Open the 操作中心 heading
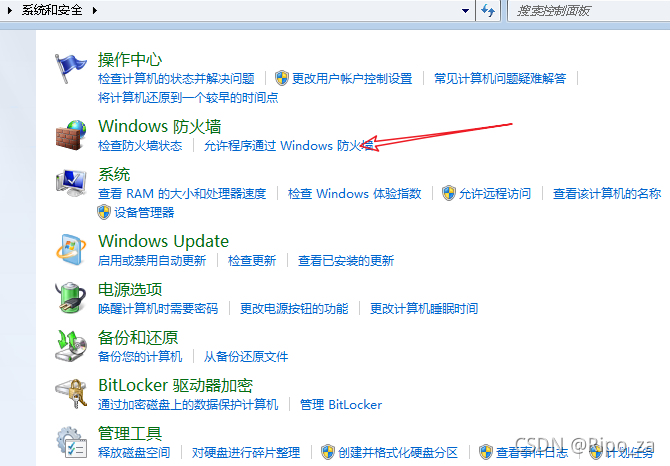 pyautogui.click(x=130, y=59)
